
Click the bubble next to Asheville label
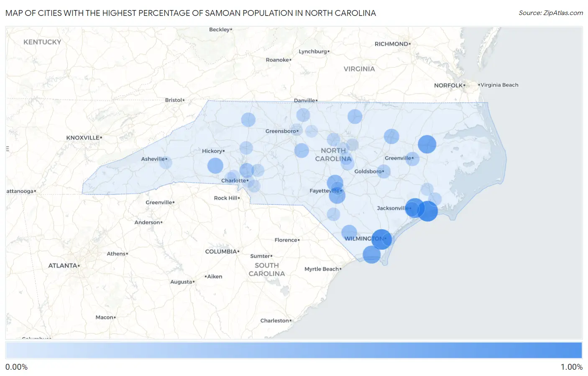(x=166, y=162)
